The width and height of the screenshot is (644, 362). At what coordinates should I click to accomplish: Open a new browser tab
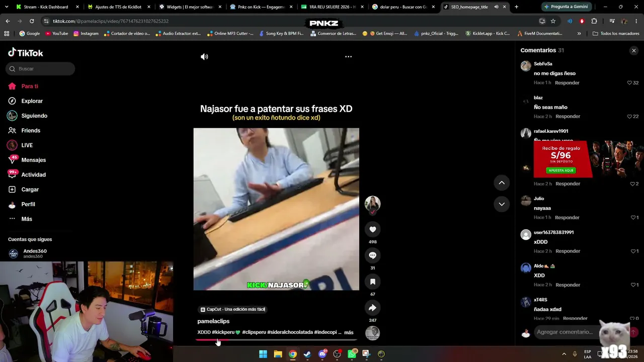pos(516,7)
